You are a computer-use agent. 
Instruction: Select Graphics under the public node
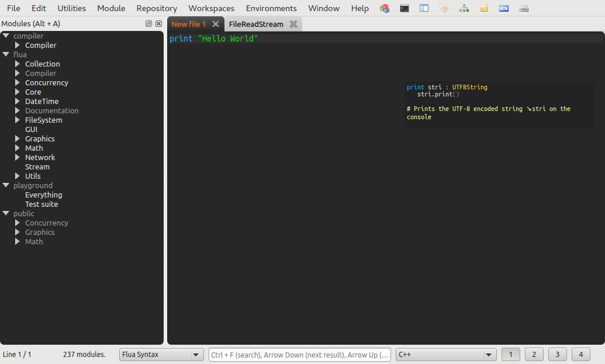tap(40, 232)
